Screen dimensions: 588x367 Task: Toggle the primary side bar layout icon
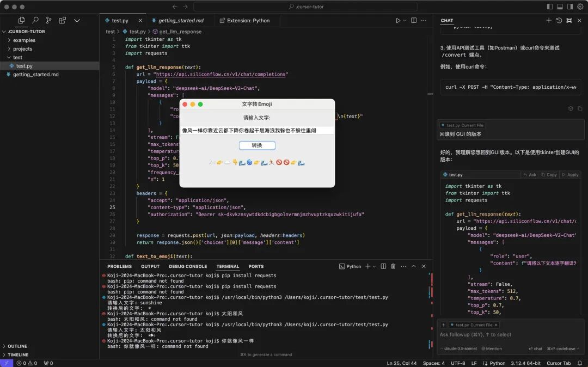550,7
